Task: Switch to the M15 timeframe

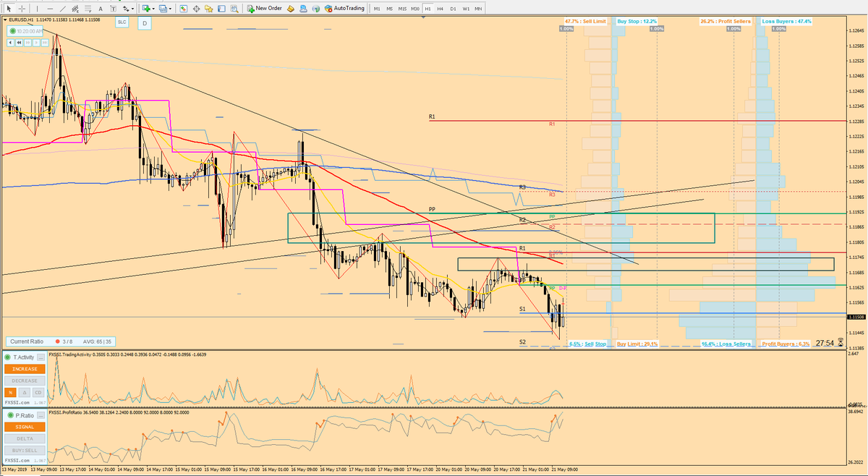Action: coord(402,9)
